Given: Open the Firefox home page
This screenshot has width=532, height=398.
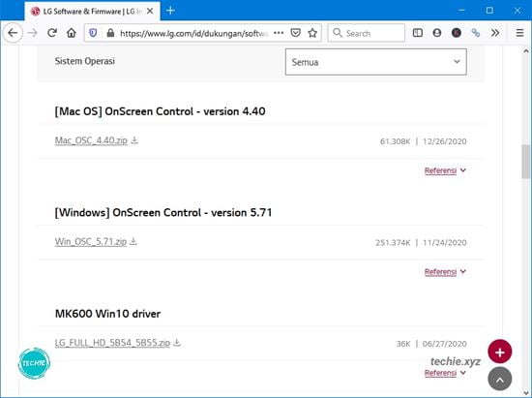Looking at the screenshot, I should click(x=72, y=33).
